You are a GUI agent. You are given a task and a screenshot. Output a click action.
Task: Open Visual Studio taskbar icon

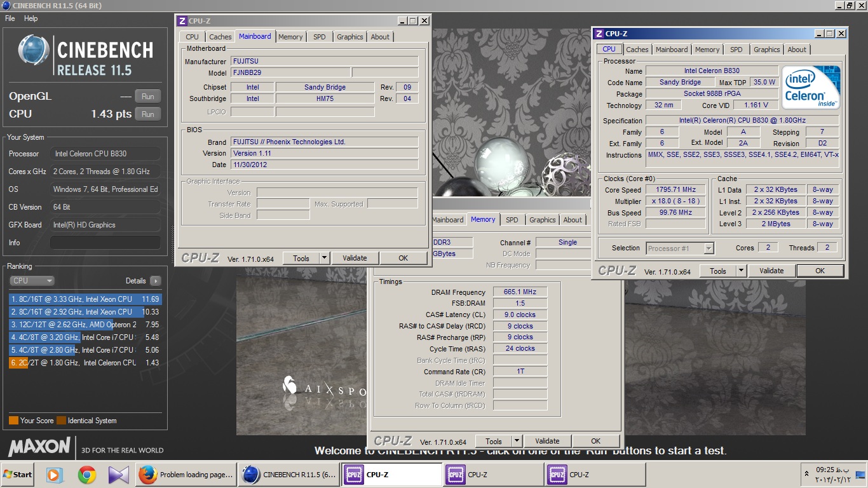pyautogui.click(x=118, y=475)
